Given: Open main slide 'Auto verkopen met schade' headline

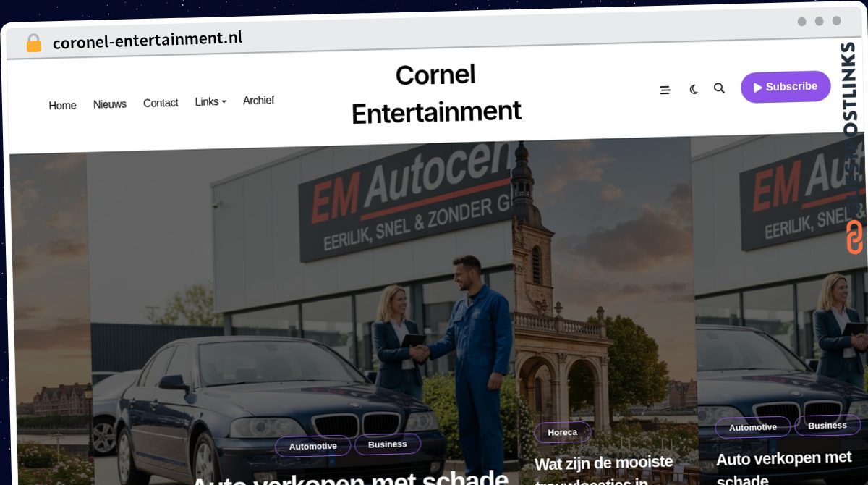Looking at the screenshot, I should (x=349, y=478).
